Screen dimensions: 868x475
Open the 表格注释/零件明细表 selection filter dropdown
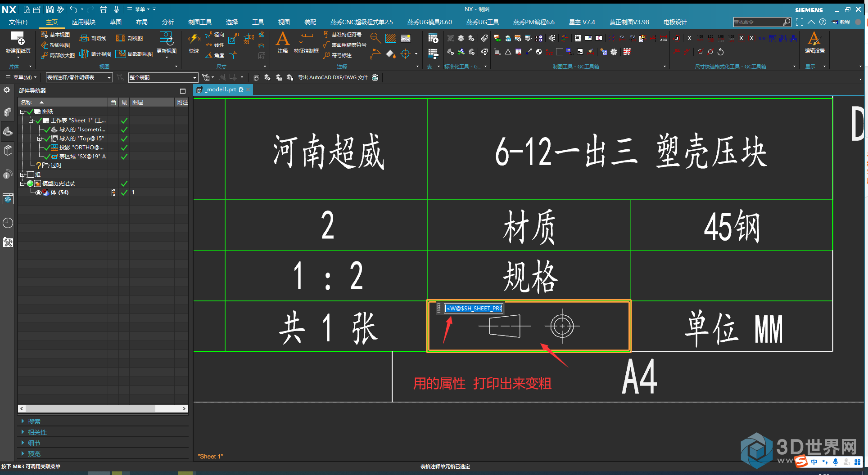(79, 77)
